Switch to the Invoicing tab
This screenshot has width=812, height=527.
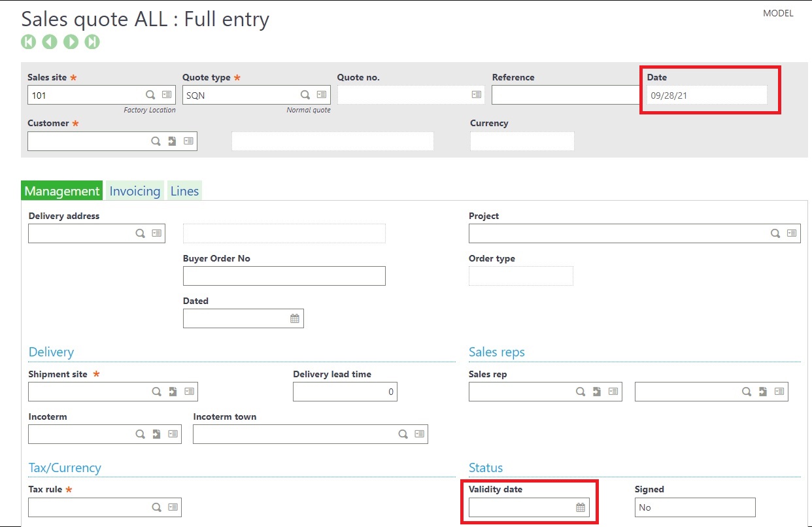pyautogui.click(x=134, y=190)
